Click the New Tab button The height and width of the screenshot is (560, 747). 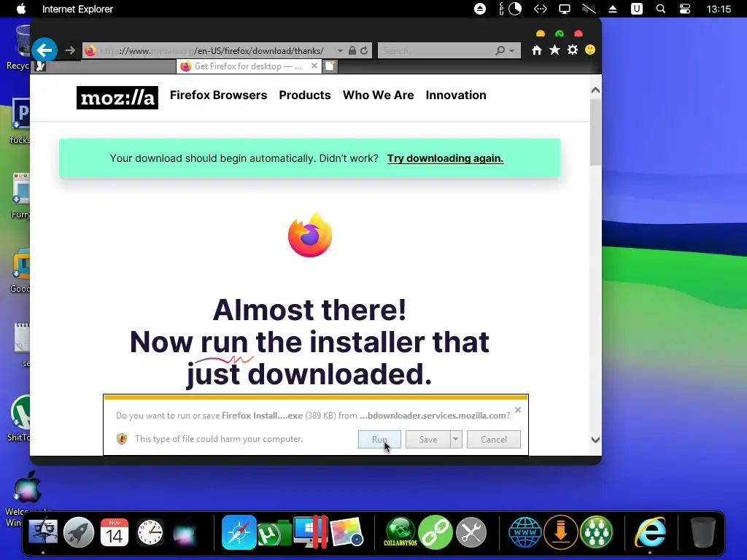pos(330,66)
